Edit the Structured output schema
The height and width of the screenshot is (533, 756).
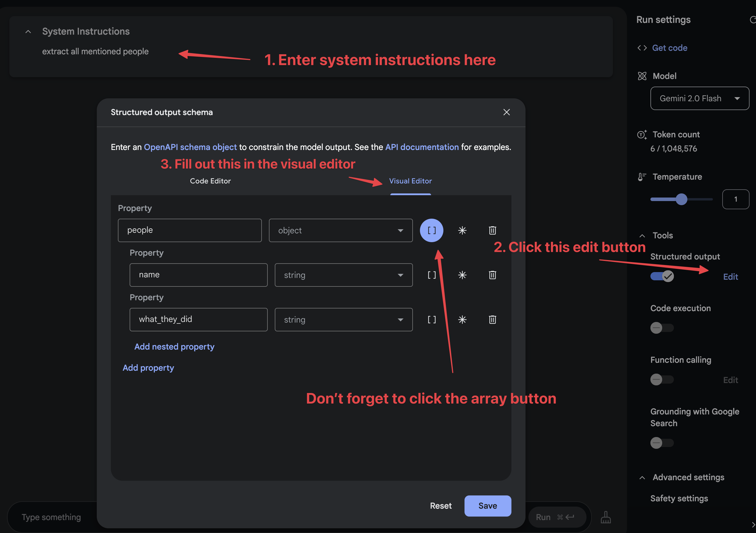(730, 277)
